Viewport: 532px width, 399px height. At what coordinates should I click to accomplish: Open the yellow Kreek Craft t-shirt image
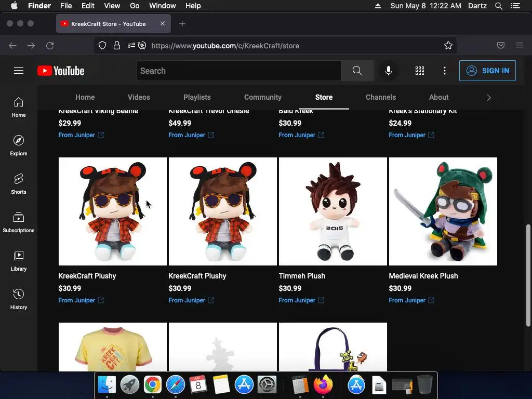(x=113, y=347)
